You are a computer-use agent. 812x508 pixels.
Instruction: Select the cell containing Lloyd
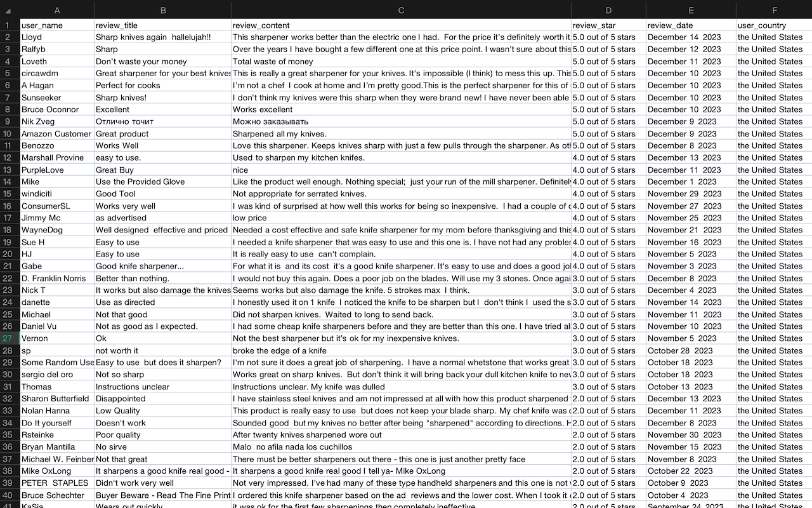pos(56,37)
